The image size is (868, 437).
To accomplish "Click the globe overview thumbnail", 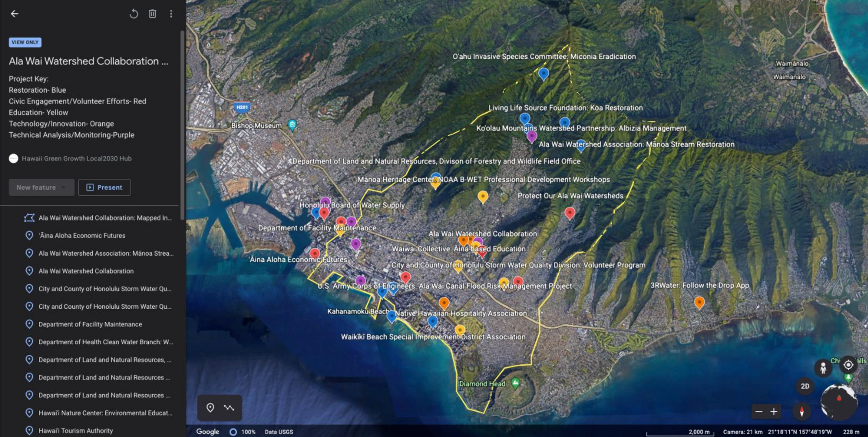I will coord(839,401).
